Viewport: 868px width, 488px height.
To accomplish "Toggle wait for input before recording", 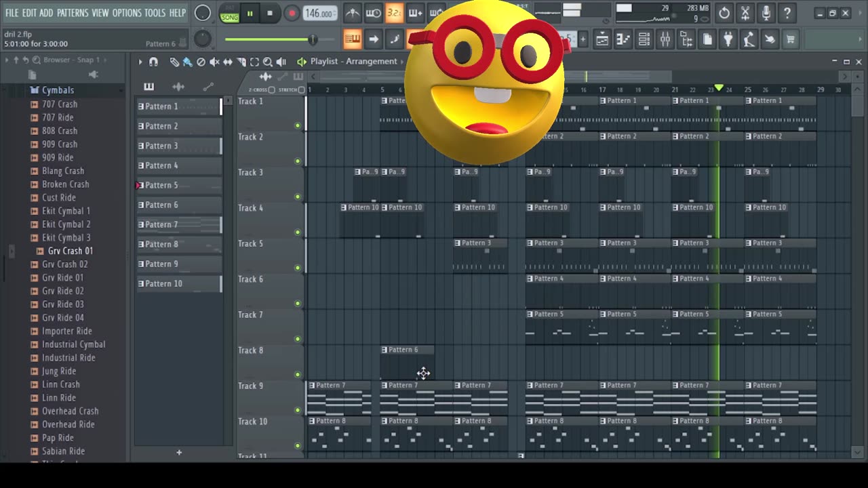I will (x=373, y=13).
